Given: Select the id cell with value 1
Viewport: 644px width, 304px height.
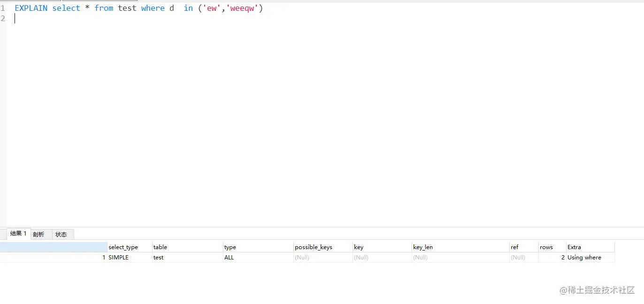Looking at the screenshot, I should tap(54, 258).
